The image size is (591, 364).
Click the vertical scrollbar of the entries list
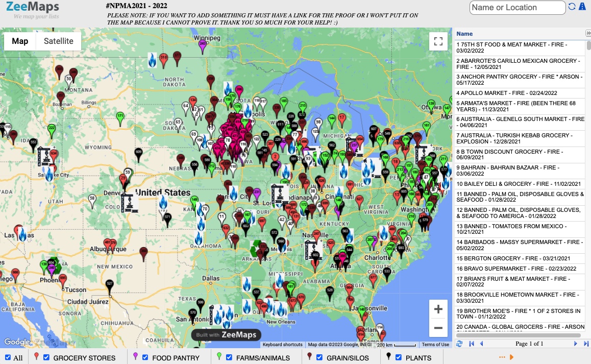[x=589, y=45]
